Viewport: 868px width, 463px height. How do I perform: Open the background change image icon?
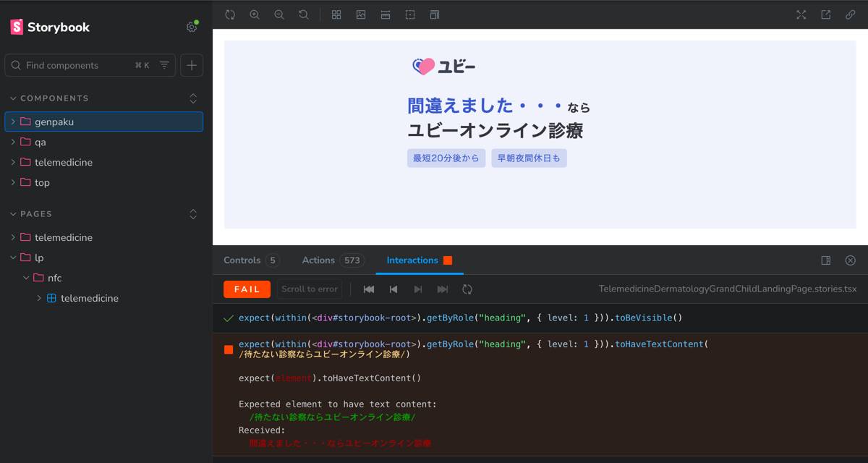point(361,14)
